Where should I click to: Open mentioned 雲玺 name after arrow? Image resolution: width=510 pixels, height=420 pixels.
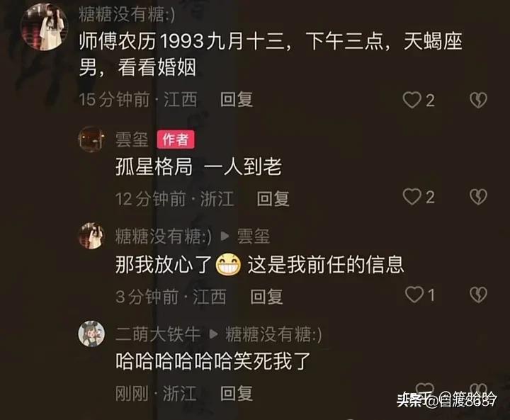254,236
